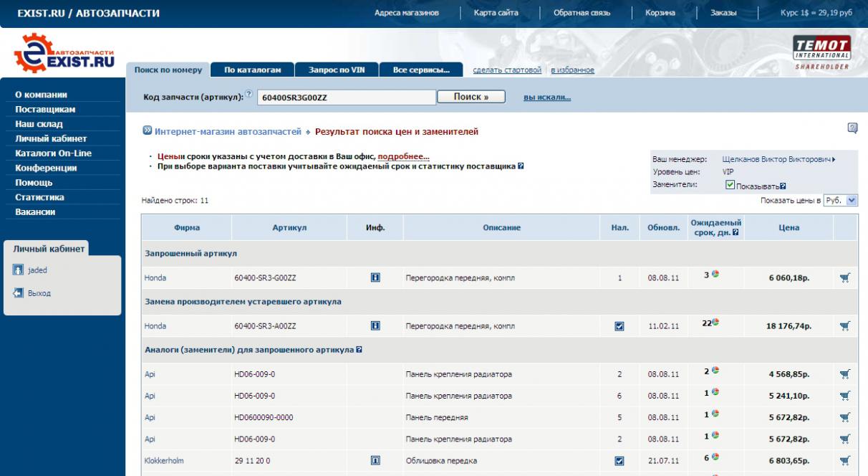868x476 pixels.
Task: Toggle the show substitutes checkbox
Action: pyautogui.click(x=730, y=185)
